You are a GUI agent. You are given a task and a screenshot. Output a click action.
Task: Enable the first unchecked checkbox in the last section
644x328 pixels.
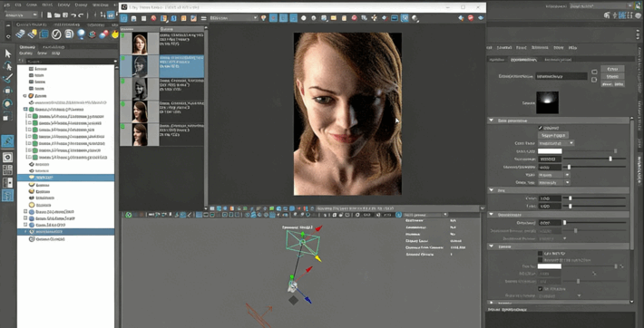[540, 254]
